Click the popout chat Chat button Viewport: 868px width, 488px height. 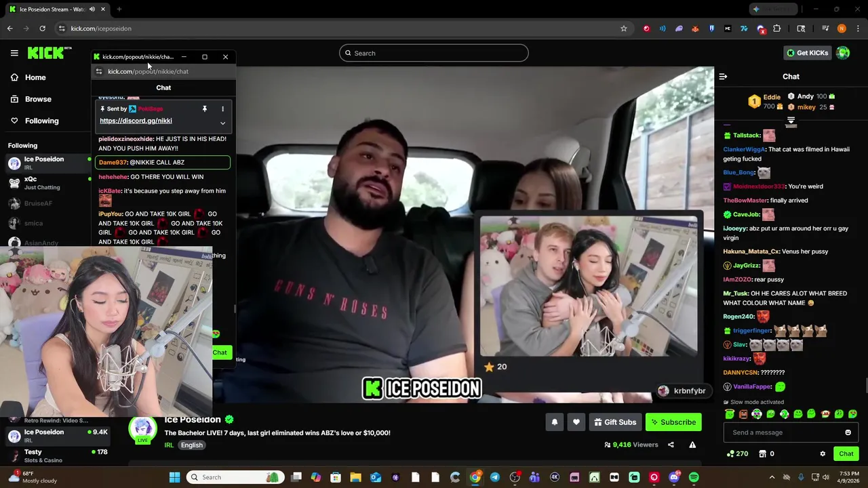pyautogui.click(x=220, y=352)
